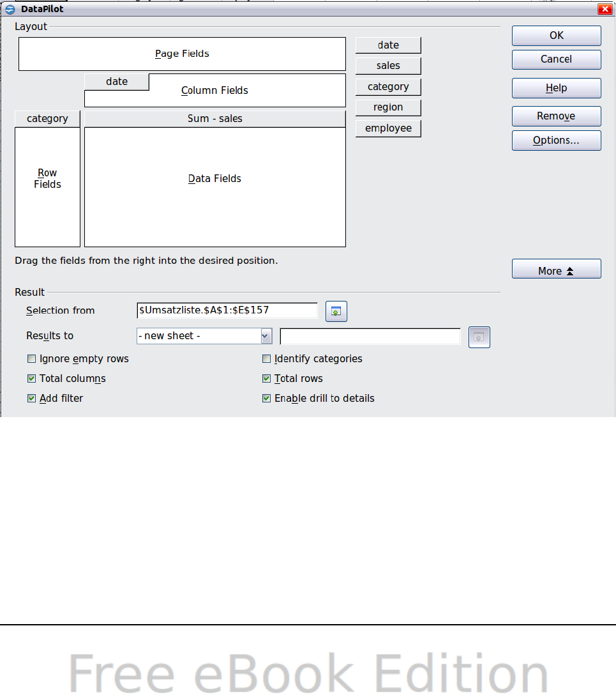This screenshot has height=695, width=616.
Task: Select Sum - sales data field
Action: (214, 119)
